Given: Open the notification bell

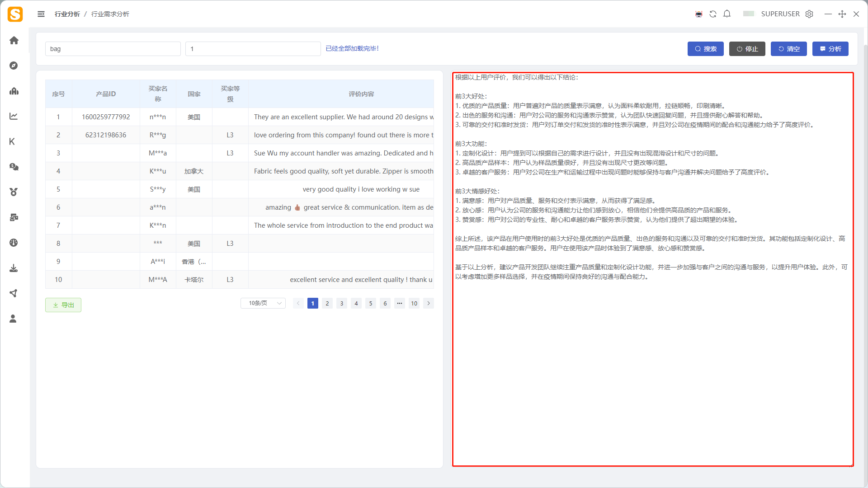Looking at the screenshot, I should click(727, 14).
